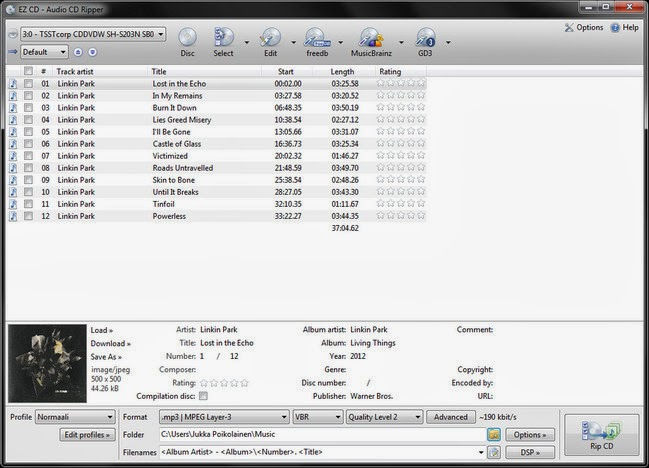Open the Filenames pattern dropdown arrow

pos(481,452)
